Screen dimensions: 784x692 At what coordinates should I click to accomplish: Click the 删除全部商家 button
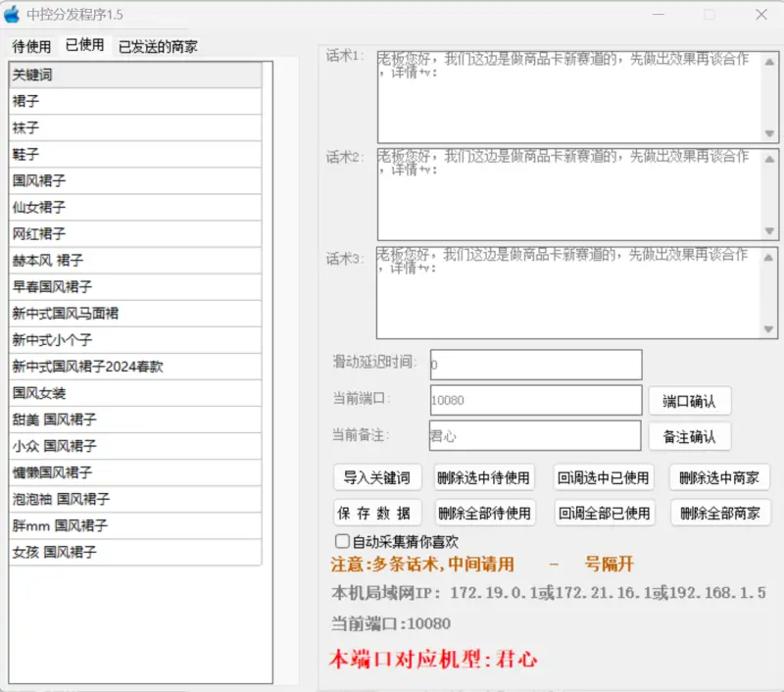point(719,513)
